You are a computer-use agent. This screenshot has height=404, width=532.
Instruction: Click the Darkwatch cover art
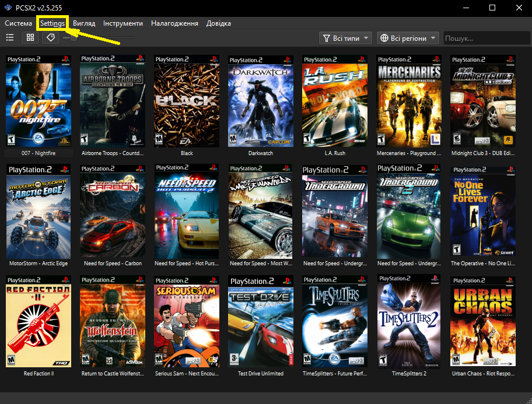pyautogui.click(x=261, y=101)
